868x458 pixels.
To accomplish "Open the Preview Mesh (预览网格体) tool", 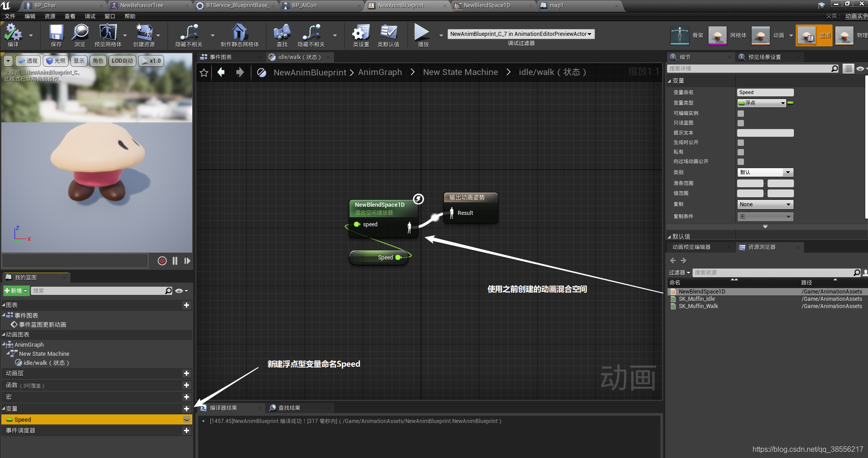I will 108,32.
